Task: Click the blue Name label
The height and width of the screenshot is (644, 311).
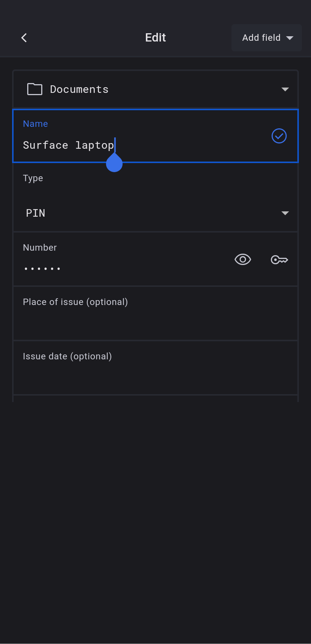Action: pos(36,124)
